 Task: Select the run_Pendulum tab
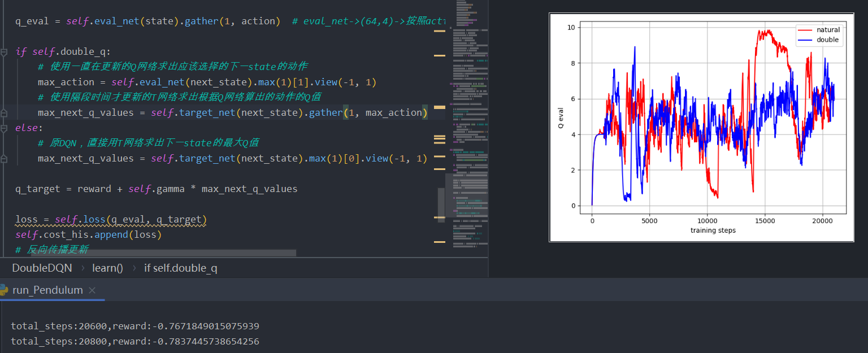click(47, 290)
